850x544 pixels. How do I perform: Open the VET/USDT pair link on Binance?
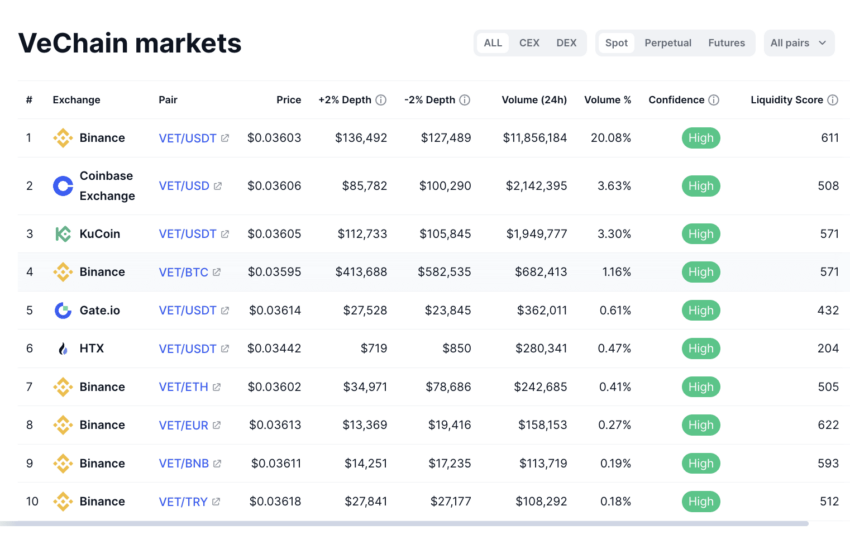pos(188,138)
